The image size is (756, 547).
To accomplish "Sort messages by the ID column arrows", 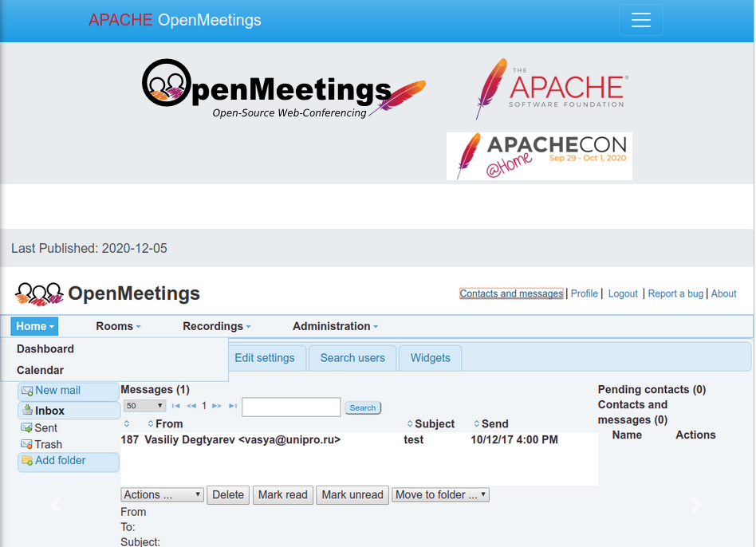I will [x=127, y=423].
